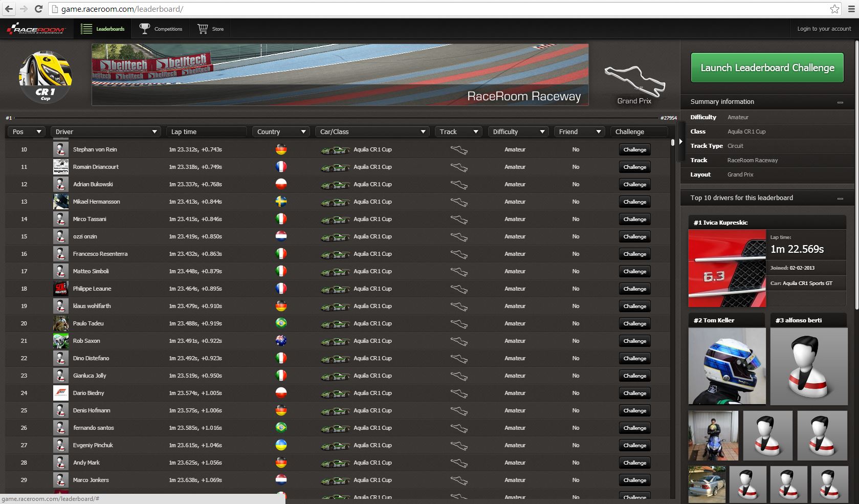This screenshot has width=859, height=504.
Task: Challenge Stephan von Rein
Action: tap(635, 150)
